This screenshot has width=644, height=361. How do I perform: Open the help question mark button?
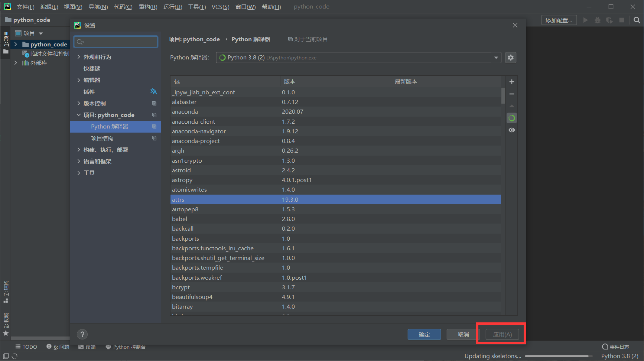tap(82, 334)
